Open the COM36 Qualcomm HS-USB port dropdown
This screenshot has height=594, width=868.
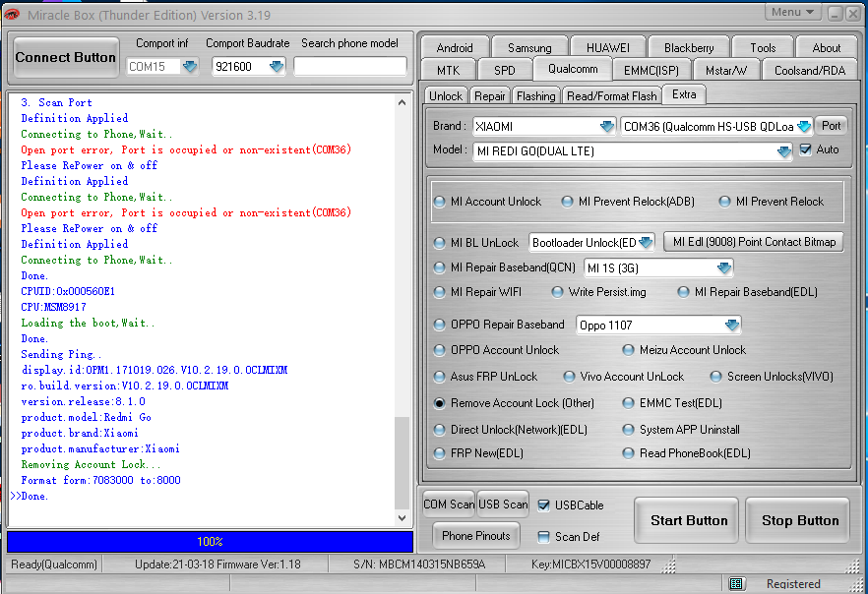coord(804,127)
